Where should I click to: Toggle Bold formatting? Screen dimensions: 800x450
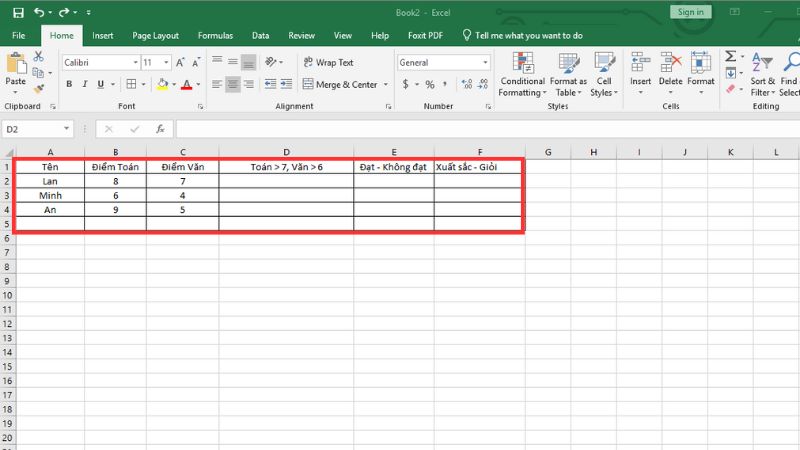[x=70, y=85]
